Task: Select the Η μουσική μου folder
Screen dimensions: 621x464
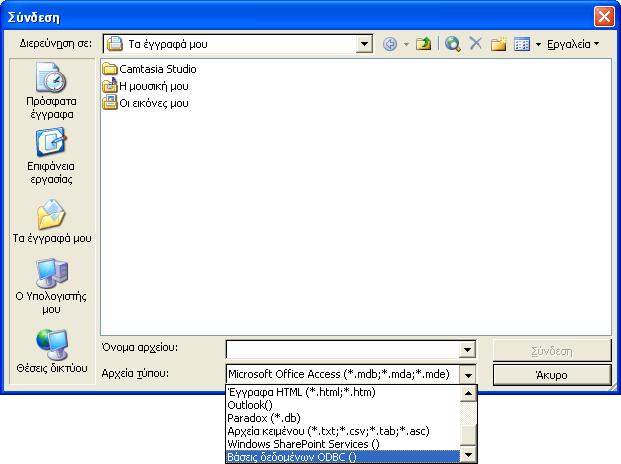Action: 145,86
